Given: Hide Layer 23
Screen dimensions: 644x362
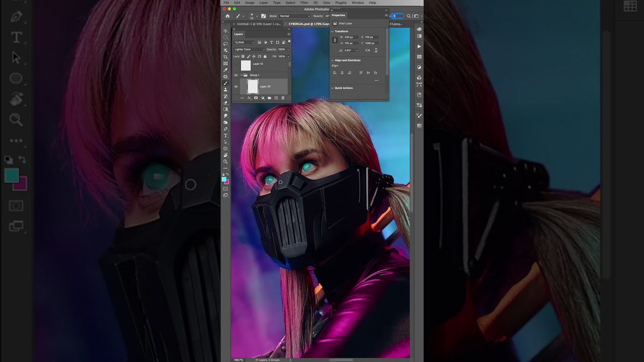Looking at the screenshot, I should coord(236,86).
